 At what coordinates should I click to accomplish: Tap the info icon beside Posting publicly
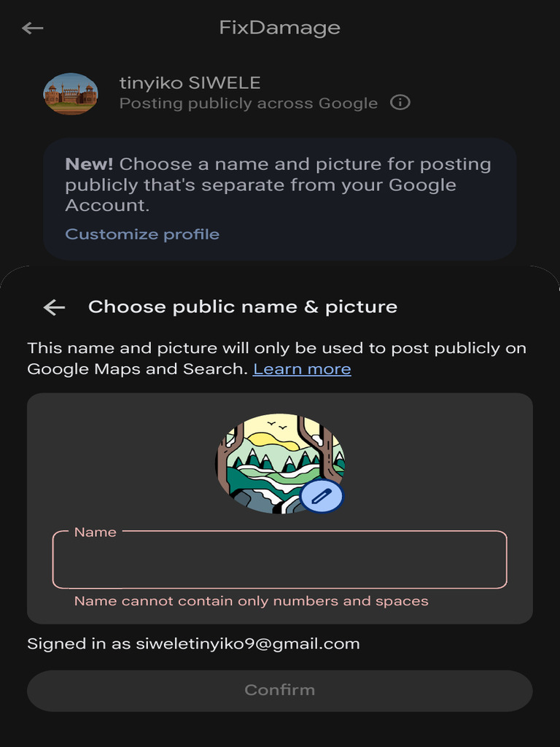coord(400,103)
